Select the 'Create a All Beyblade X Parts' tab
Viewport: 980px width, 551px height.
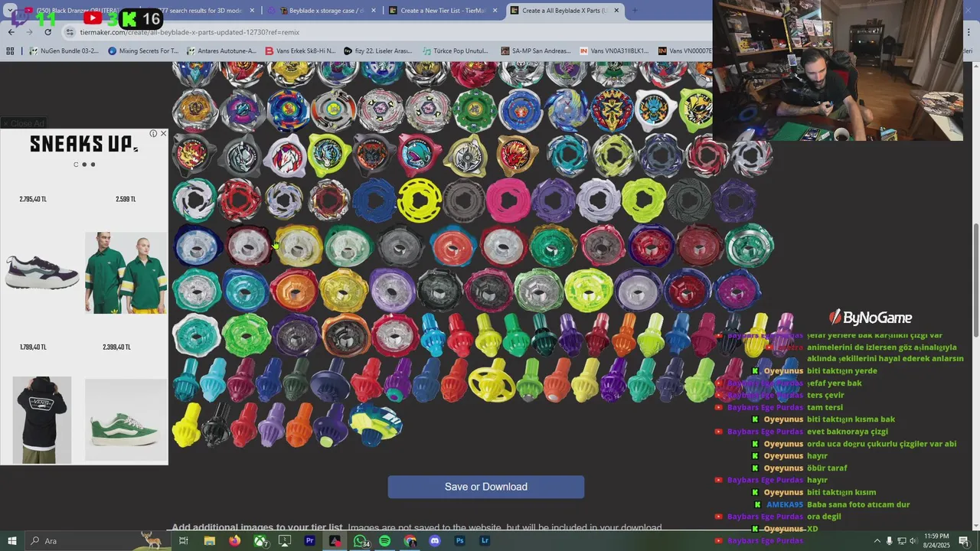click(565, 11)
